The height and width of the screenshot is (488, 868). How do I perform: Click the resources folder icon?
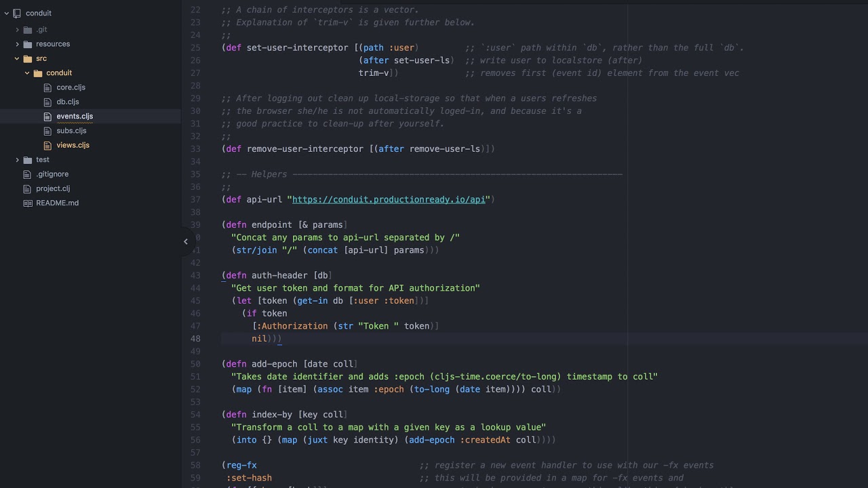28,44
